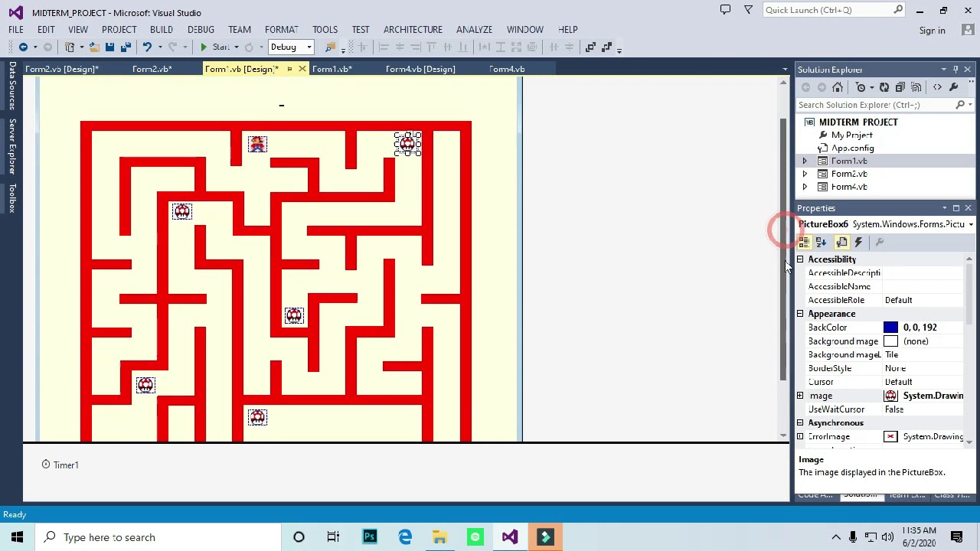Click the Photoshop icon in taskbar

tap(370, 537)
